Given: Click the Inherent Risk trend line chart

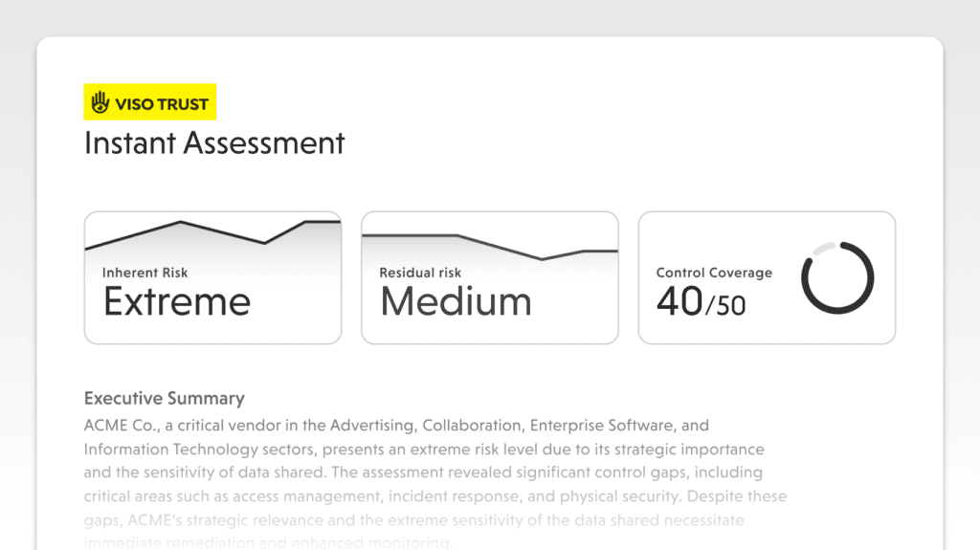Looking at the screenshot, I should (212, 236).
